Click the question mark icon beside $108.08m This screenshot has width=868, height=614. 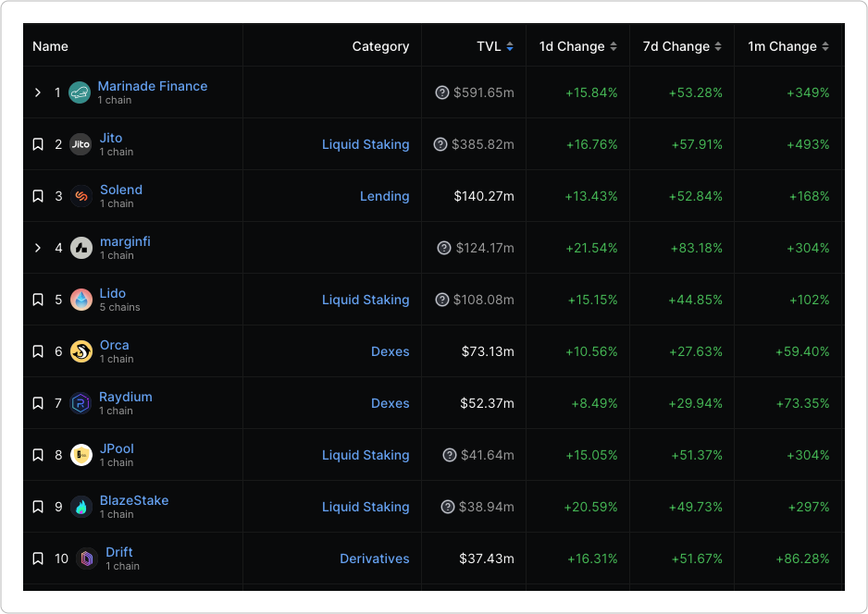(x=441, y=300)
